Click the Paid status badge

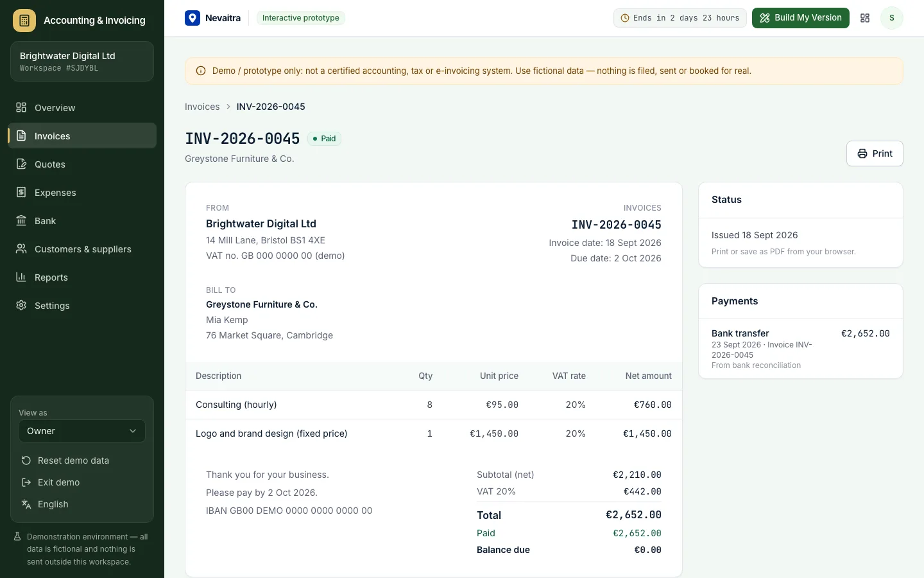325,139
